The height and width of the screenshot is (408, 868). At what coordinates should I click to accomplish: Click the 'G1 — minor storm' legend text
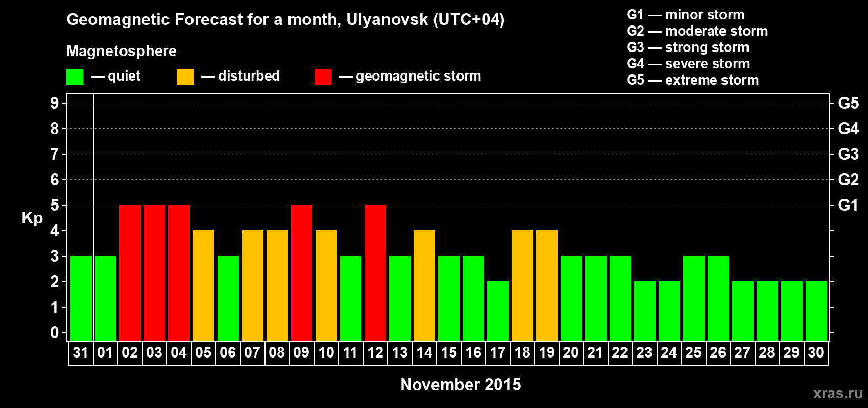(x=685, y=15)
